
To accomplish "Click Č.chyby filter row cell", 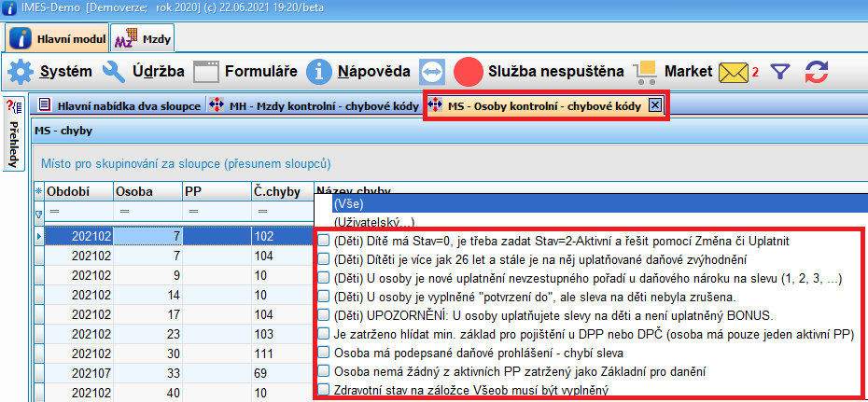I will (282, 212).
